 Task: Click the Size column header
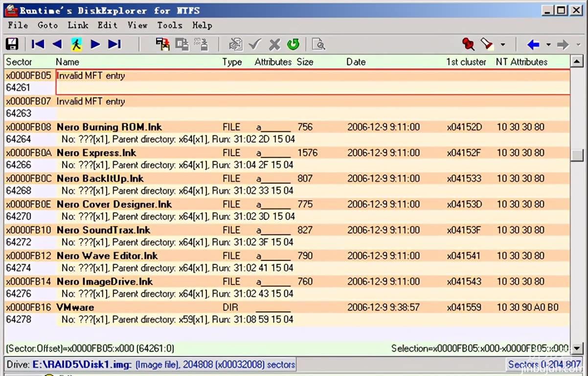[x=305, y=62]
